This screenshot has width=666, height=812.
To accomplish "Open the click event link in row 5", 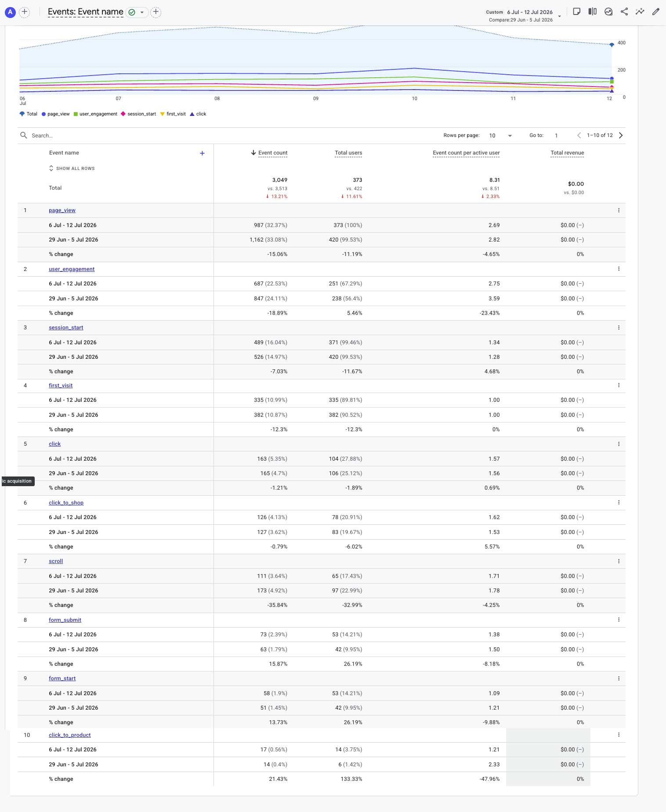I will [x=54, y=444].
